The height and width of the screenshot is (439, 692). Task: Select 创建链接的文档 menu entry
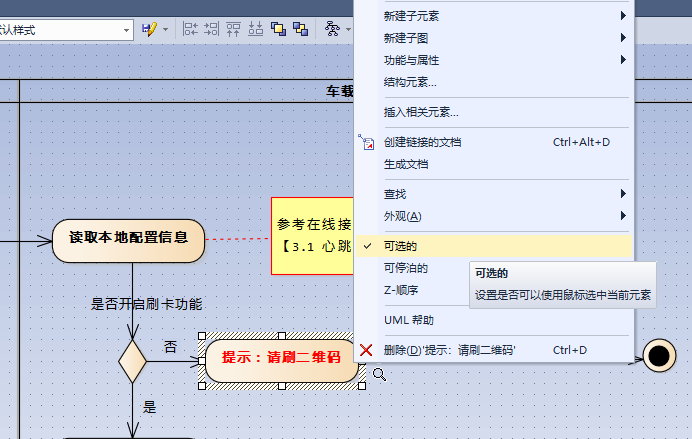[x=494, y=142]
